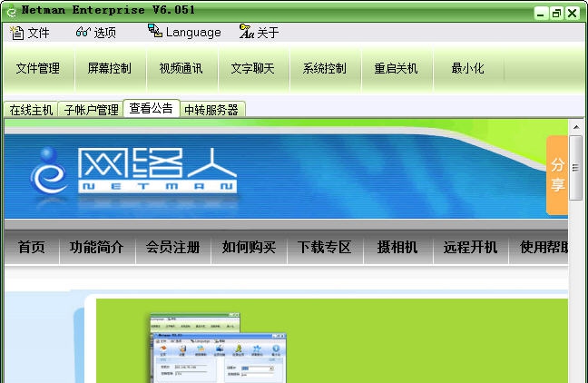The height and width of the screenshot is (383, 588).
Task: Close the Netman Enterprise window
Action: (x=573, y=14)
